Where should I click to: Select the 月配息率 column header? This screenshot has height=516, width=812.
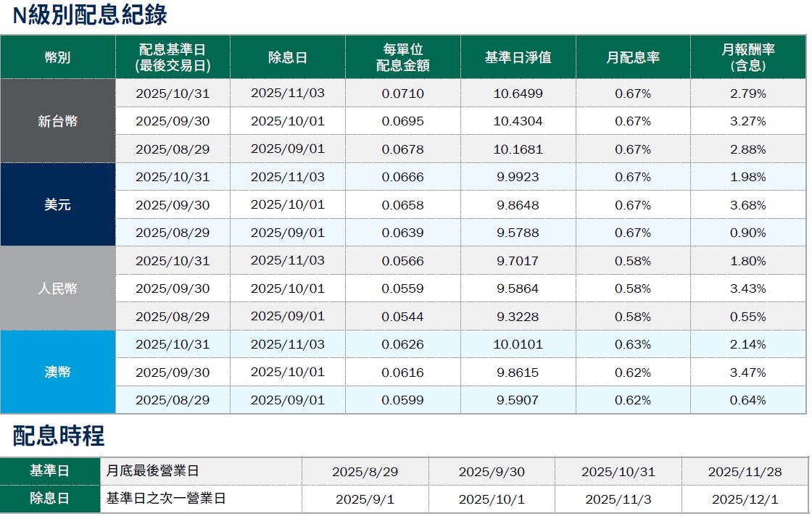632,57
